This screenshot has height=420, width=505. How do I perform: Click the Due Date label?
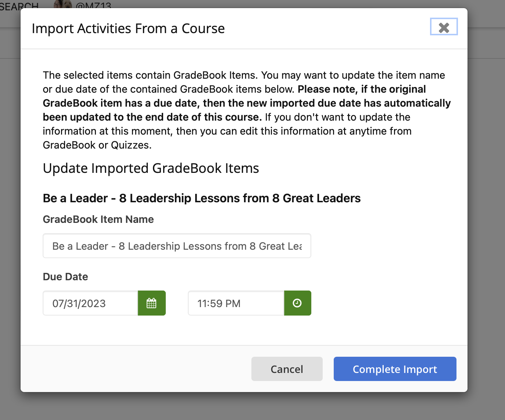click(x=65, y=277)
